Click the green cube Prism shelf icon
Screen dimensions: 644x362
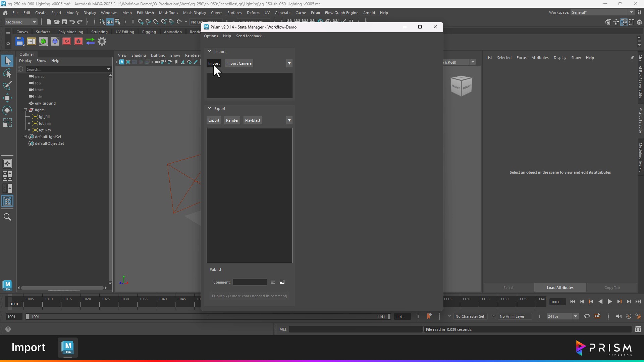tap(43, 42)
